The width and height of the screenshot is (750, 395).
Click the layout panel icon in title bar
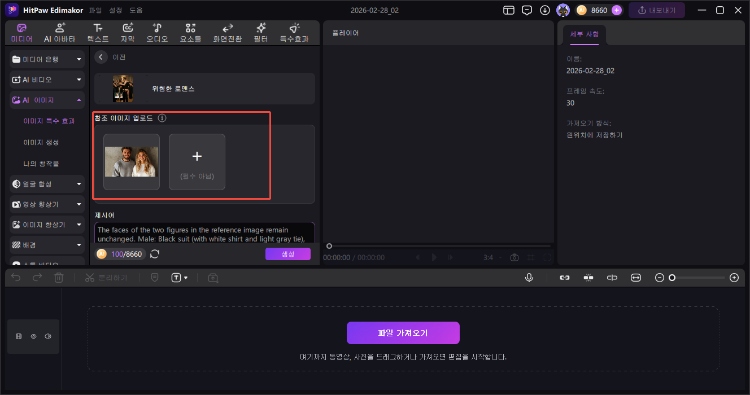508,10
